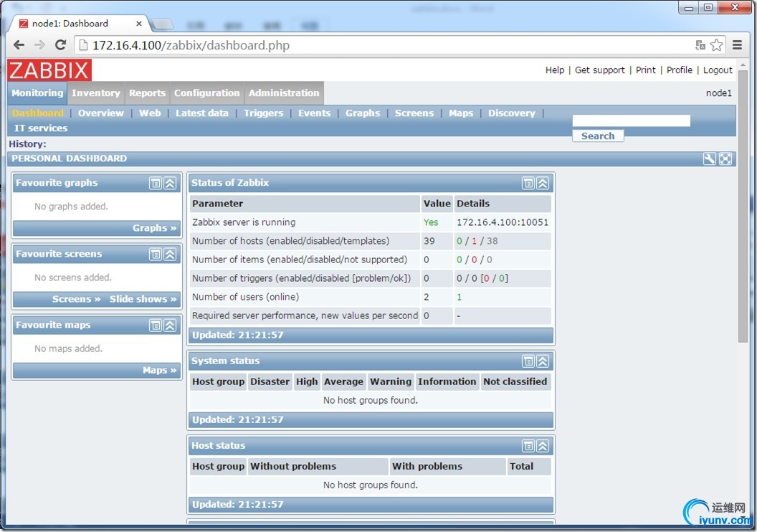Focus the Zabbix search input field
757x532 pixels.
(x=631, y=120)
